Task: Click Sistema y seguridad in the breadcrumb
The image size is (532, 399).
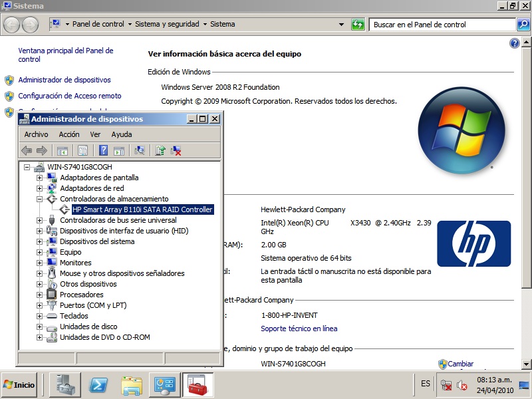Action: (x=167, y=24)
